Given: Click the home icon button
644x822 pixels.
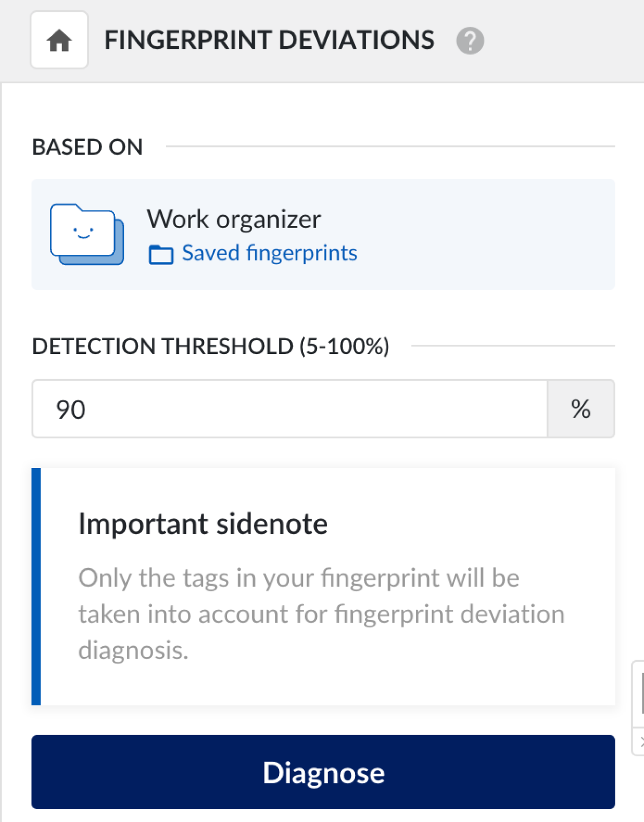Looking at the screenshot, I should point(59,40).
